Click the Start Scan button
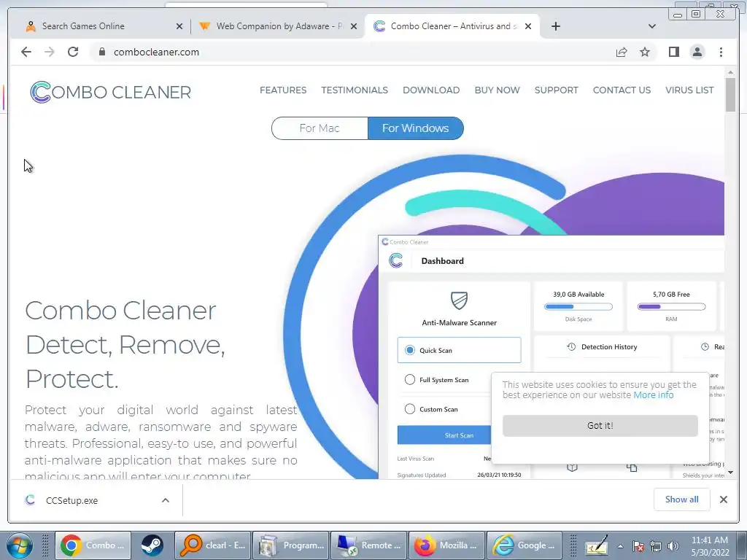 tap(444, 435)
